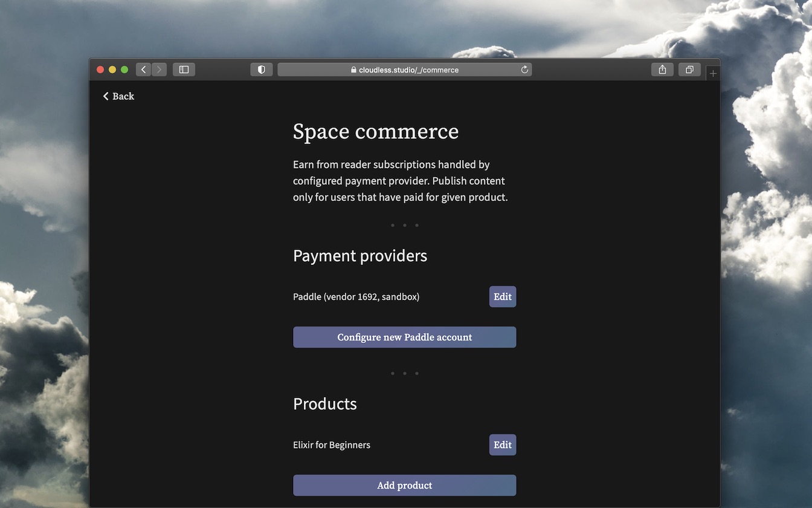Click the text Paddle (vendor 1692, sandbox)
The image size is (812, 508).
(356, 296)
